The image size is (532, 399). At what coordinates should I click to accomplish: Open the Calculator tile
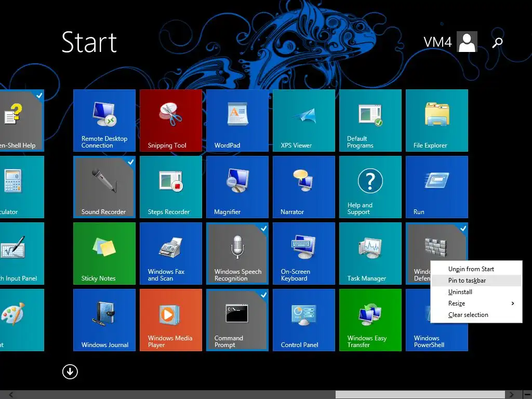(22, 187)
